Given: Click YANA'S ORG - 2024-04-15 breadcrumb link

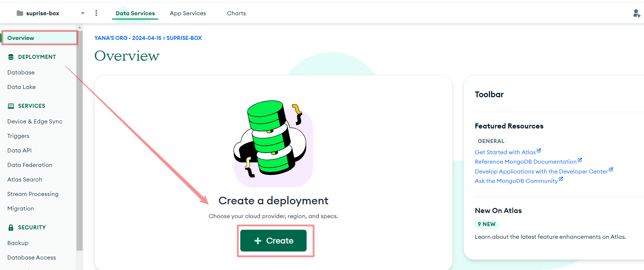Looking at the screenshot, I should point(128,38).
